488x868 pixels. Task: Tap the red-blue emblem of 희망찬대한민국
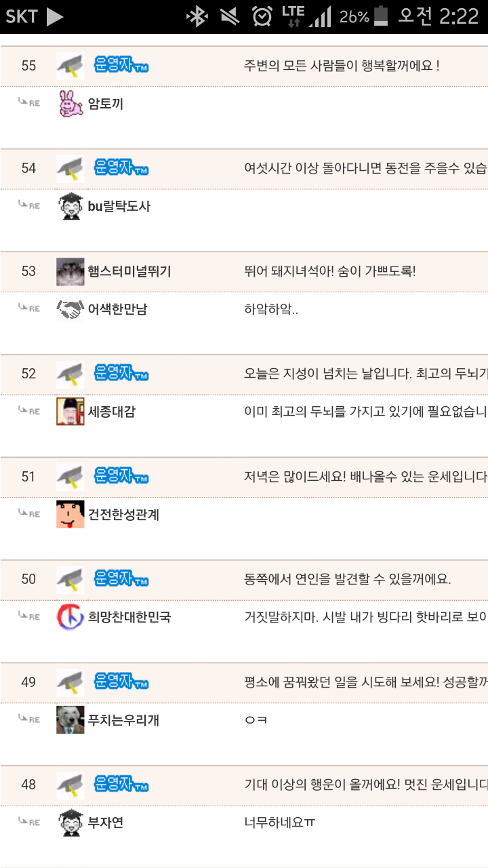coord(70,617)
